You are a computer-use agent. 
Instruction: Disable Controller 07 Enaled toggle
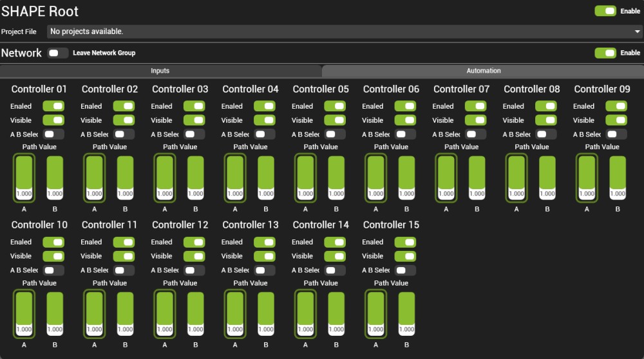tap(476, 106)
